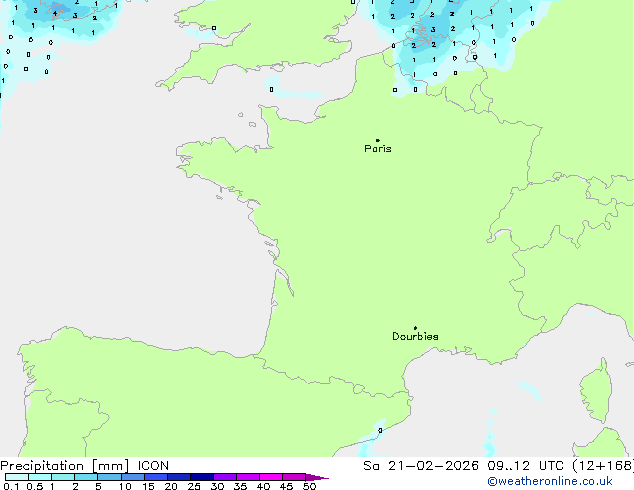Select the 5–10 mm legend swatch

[109, 477]
